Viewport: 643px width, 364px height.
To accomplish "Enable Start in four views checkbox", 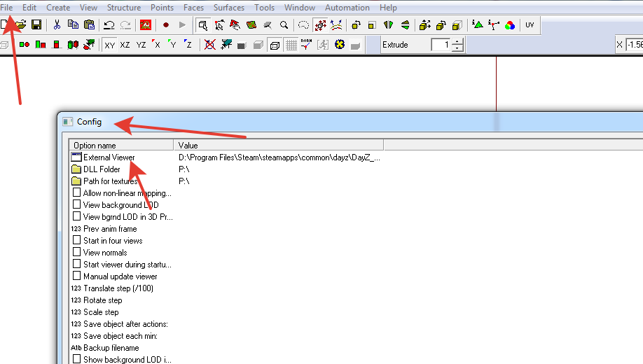I will pyautogui.click(x=76, y=240).
